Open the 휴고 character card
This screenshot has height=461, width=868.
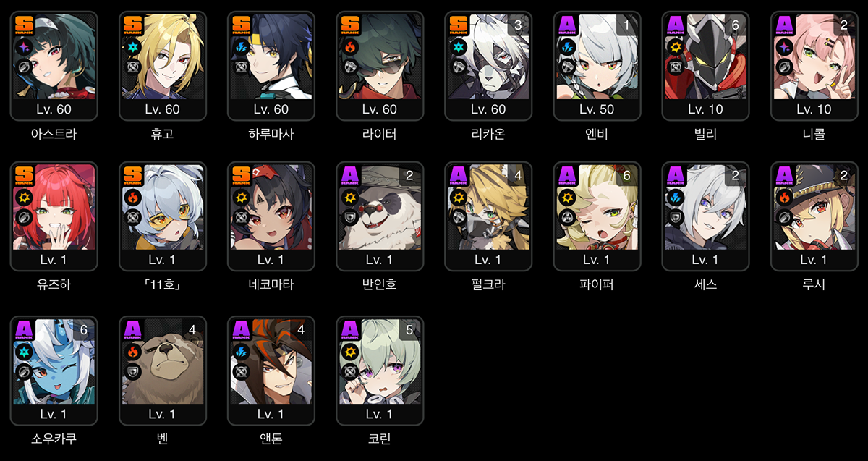click(163, 66)
